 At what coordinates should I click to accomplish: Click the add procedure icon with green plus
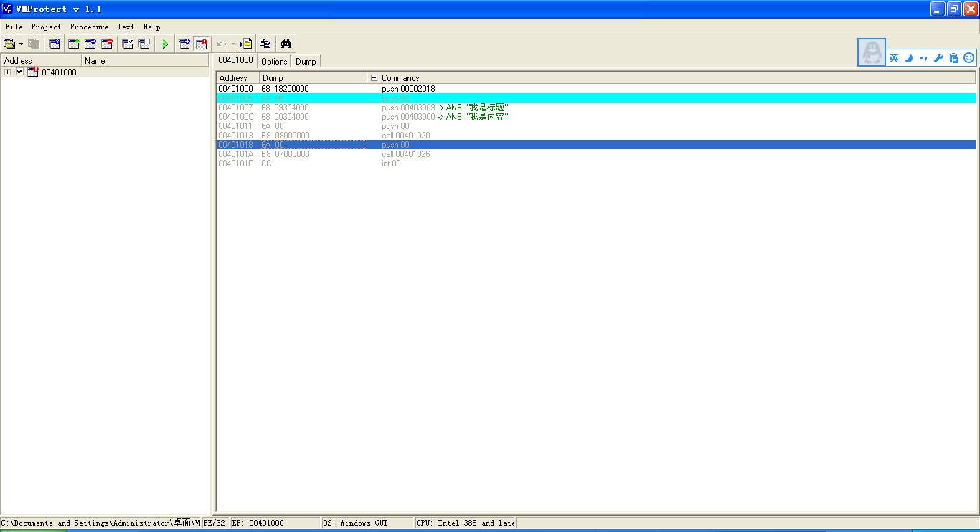[x=73, y=44]
